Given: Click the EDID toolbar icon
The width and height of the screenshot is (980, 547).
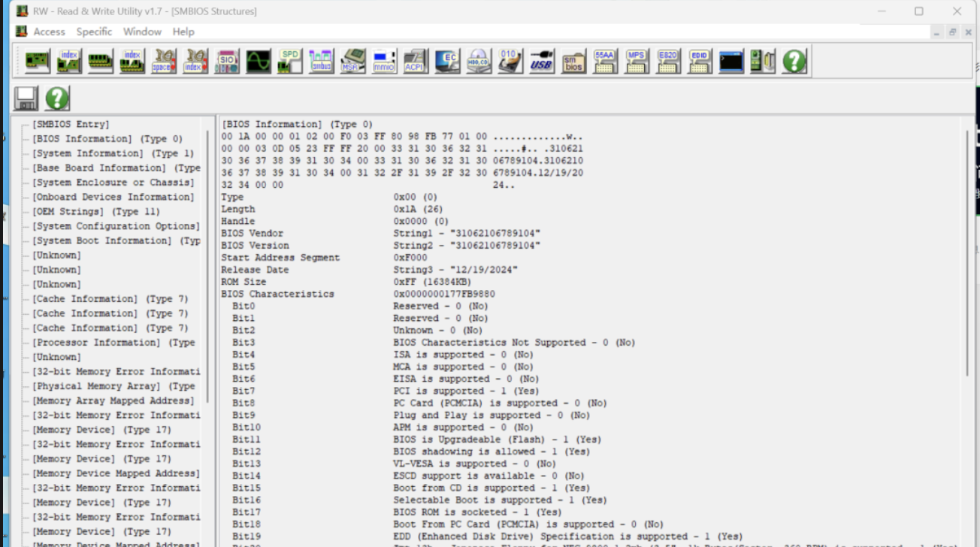Looking at the screenshot, I should (x=699, y=61).
